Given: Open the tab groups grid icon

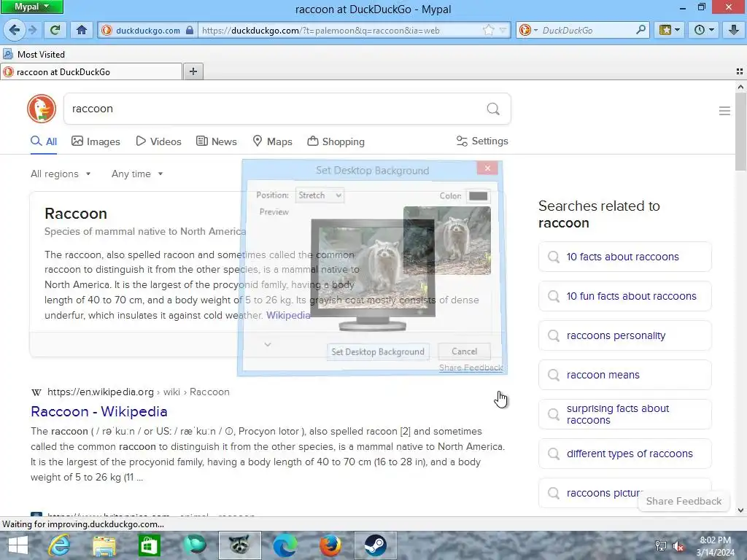Looking at the screenshot, I should pyautogui.click(x=740, y=71).
